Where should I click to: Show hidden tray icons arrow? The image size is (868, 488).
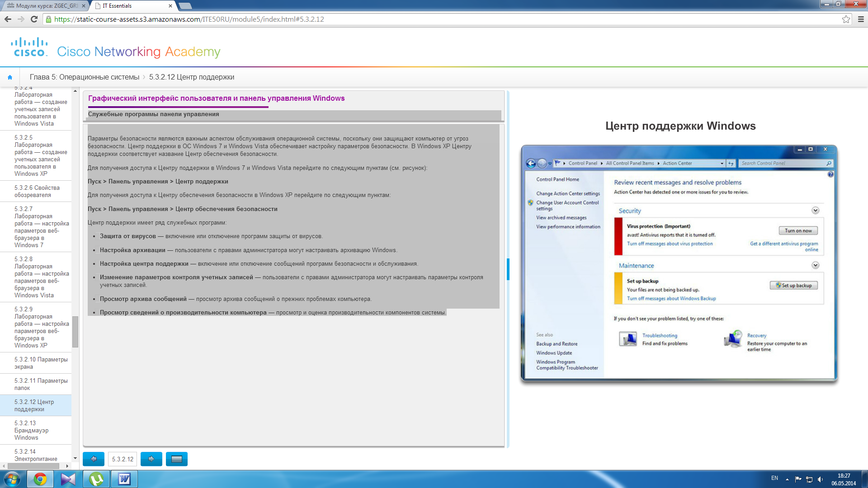(x=787, y=479)
